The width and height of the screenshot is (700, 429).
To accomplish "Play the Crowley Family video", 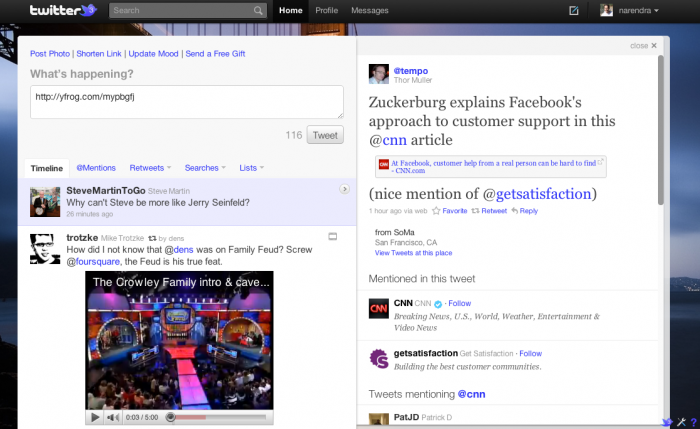I will 95,417.
